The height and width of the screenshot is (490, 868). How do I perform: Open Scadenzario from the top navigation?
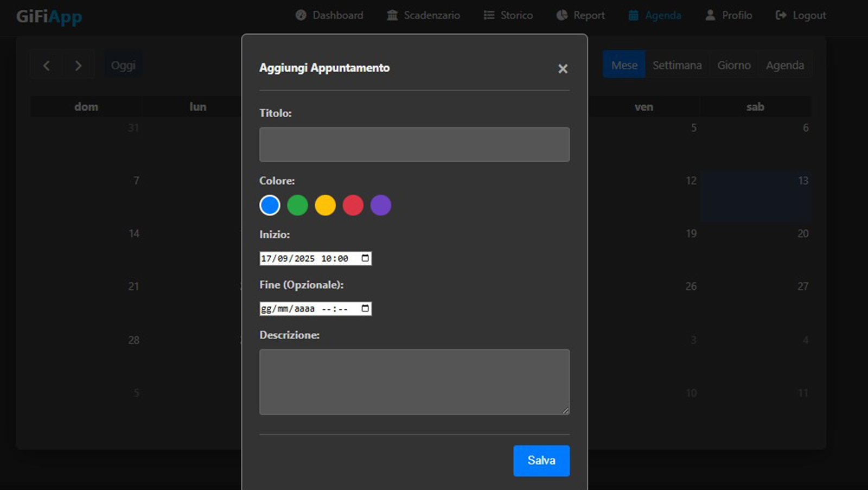tap(423, 15)
